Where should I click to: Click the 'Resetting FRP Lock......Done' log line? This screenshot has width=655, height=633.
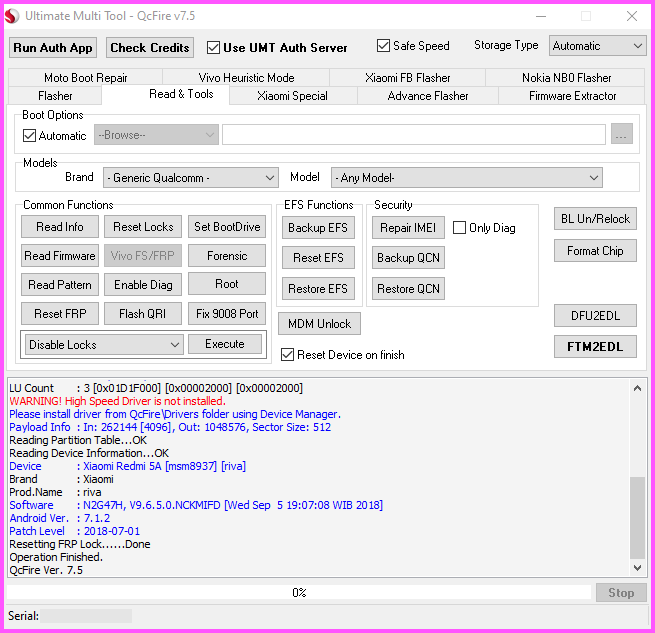click(80, 544)
